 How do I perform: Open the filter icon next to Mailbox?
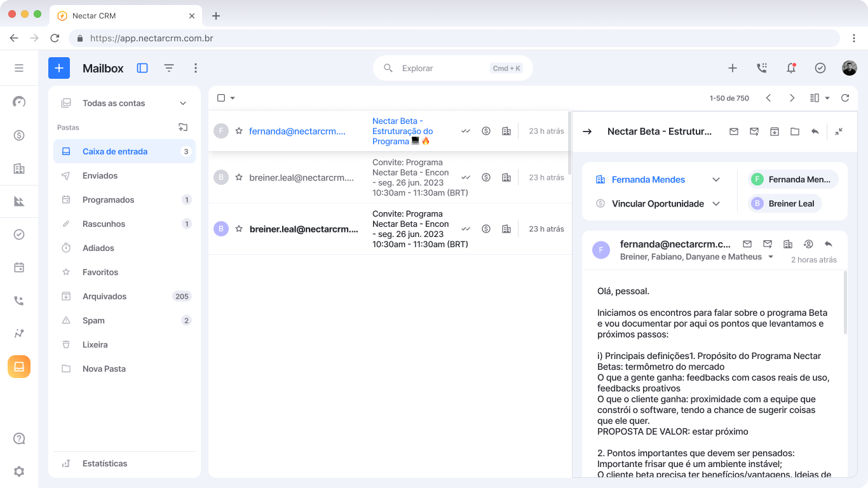[x=169, y=68]
